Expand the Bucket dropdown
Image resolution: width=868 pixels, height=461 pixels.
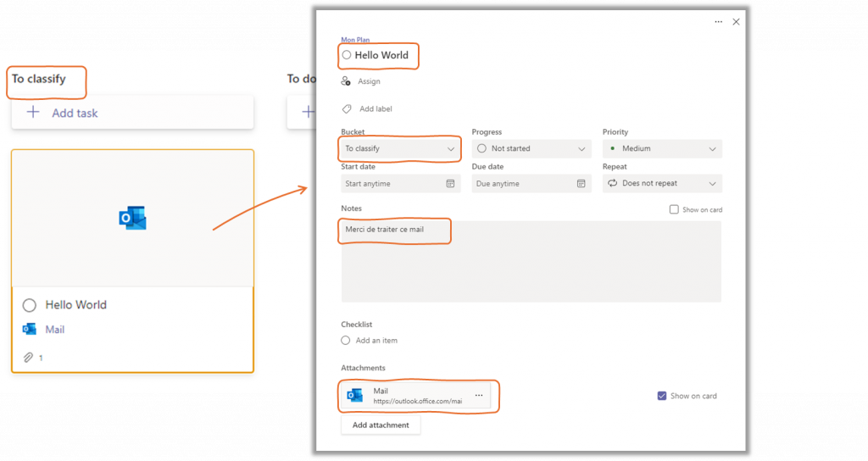tap(400, 149)
